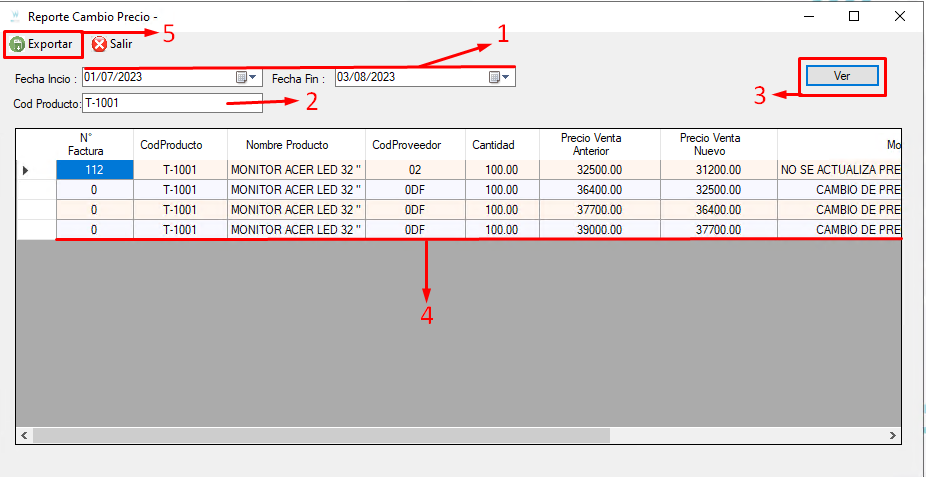
Task: Click the CodProveedor column header
Action: tap(415, 145)
